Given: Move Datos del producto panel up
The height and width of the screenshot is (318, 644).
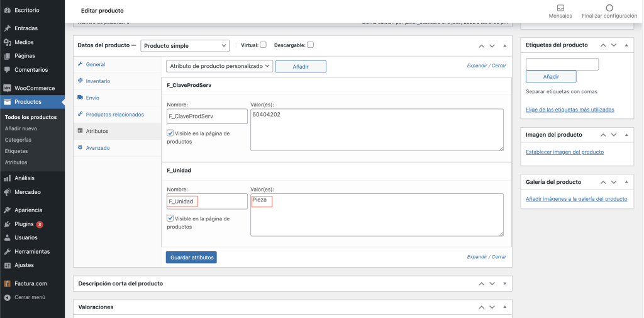Looking at the screenshot, I should 482,46.
